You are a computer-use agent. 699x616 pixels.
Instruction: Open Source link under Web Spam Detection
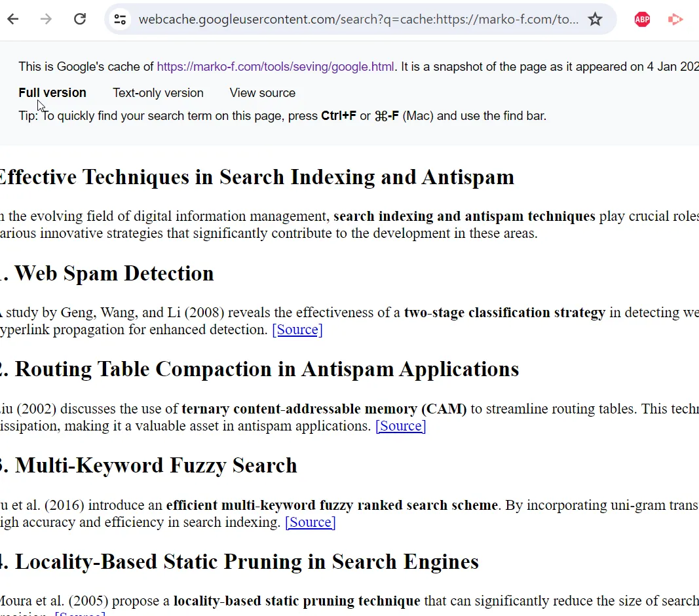click(x=297, y=330)
